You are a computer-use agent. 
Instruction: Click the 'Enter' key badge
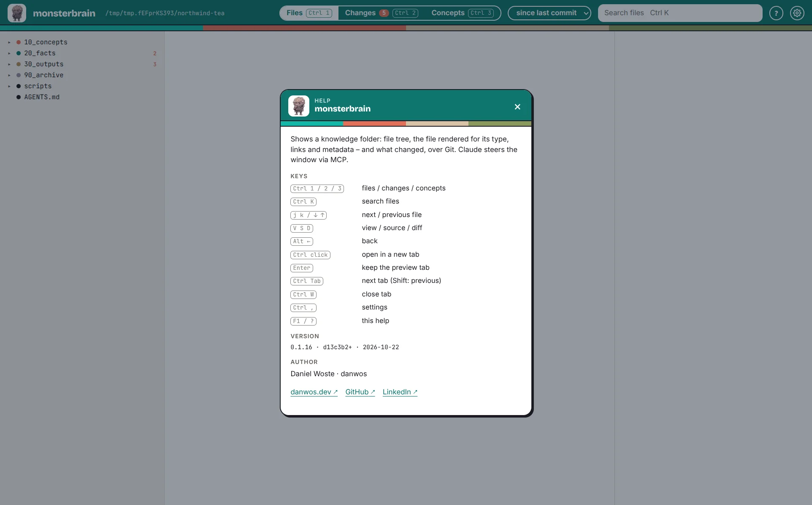[302, 268]
